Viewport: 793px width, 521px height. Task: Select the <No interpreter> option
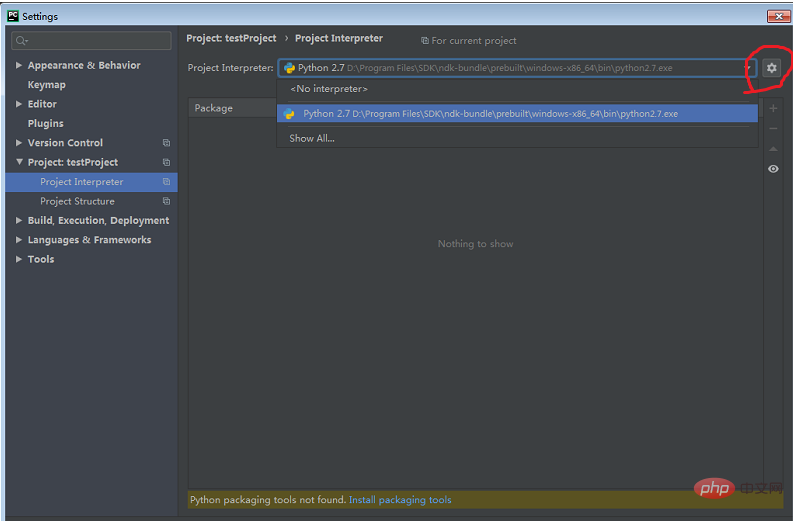(328, 89)
